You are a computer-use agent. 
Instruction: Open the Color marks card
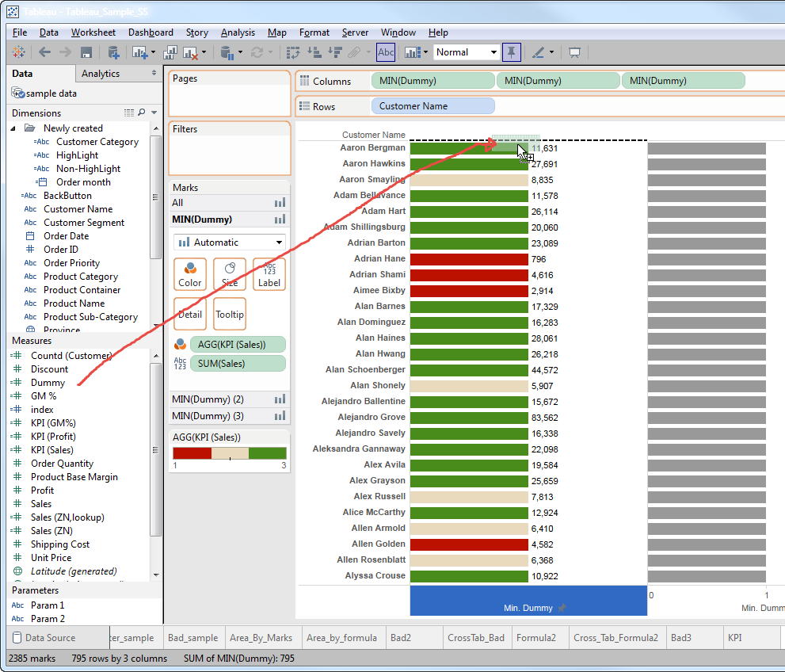pos(190,274)
